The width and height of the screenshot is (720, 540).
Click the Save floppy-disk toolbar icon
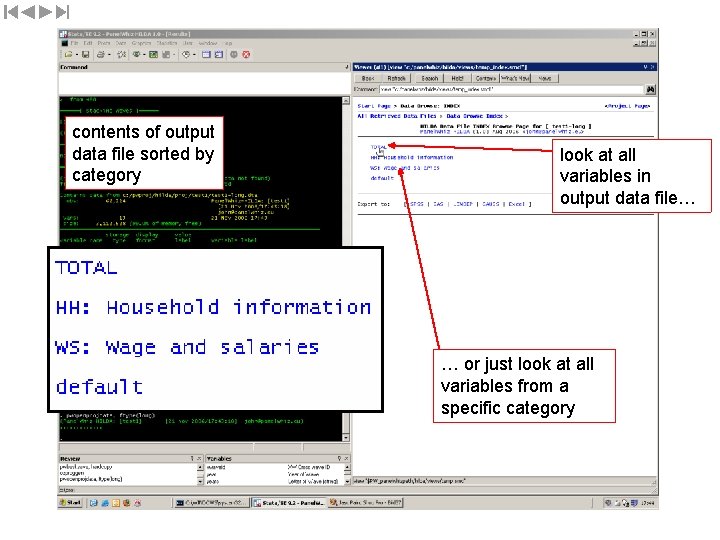click(x=85, y=55)
